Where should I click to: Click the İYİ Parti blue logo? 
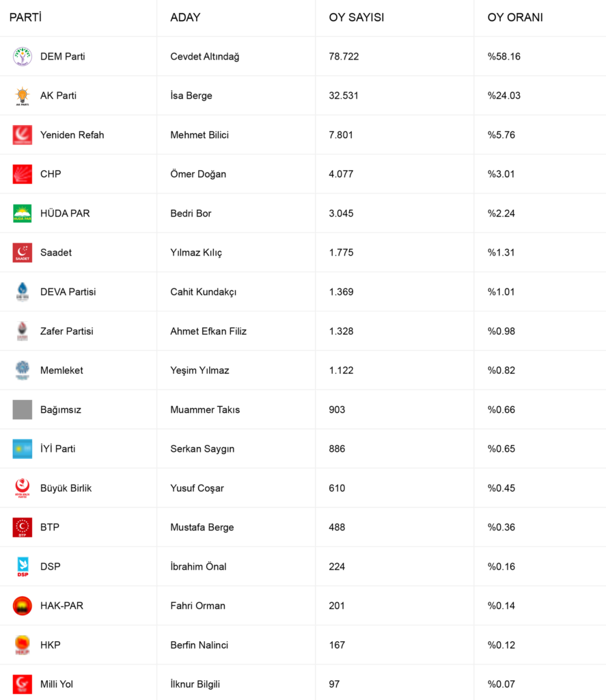click(23, 449)
